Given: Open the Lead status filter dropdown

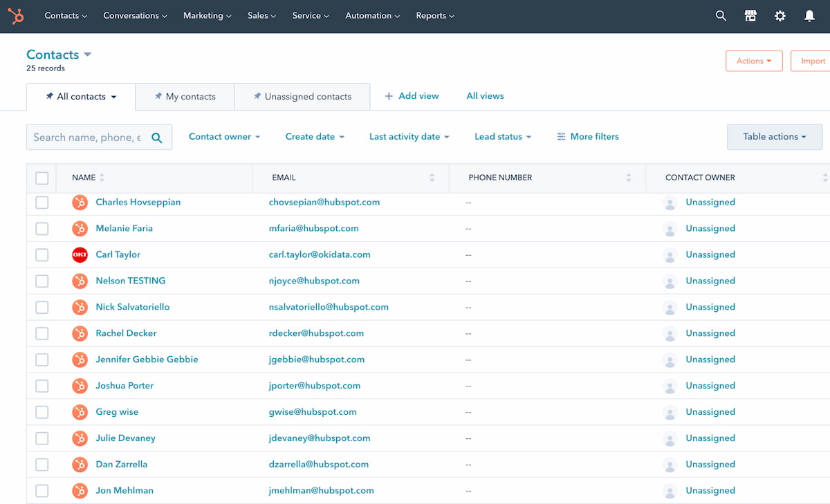Looking at the screenshot, I should pos(502,137).
